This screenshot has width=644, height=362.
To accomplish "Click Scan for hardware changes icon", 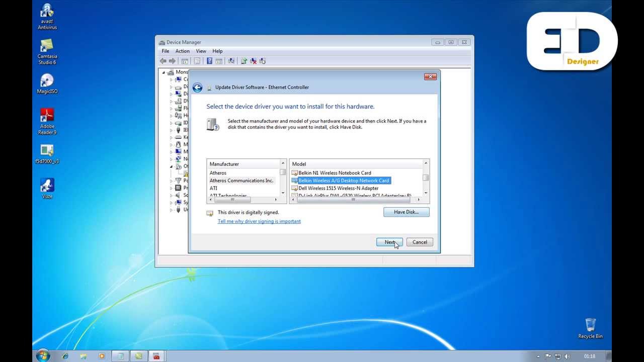I will 231,61.
